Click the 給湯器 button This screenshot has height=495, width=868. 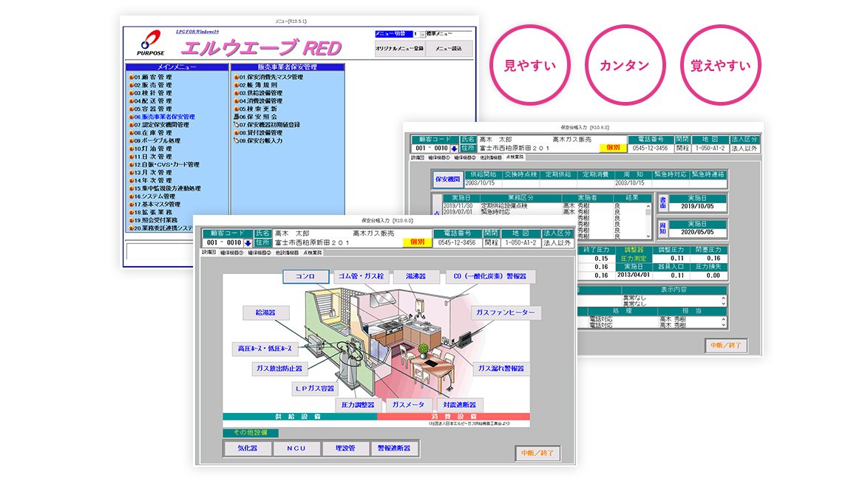click(265, 313)
